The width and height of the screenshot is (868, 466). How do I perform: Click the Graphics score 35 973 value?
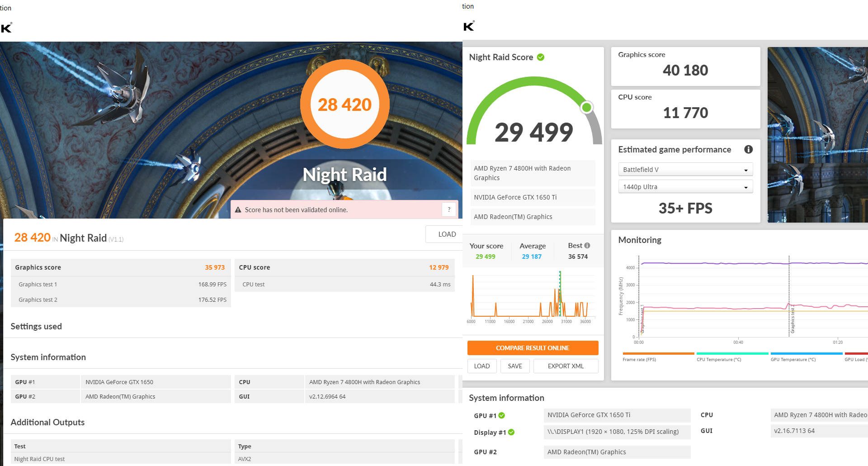[x=215, y=267]
